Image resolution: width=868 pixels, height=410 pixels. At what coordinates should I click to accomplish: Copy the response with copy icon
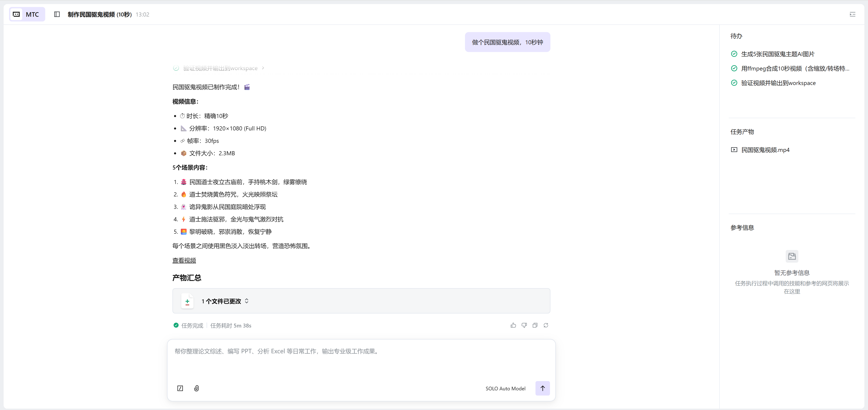point(535,325)
